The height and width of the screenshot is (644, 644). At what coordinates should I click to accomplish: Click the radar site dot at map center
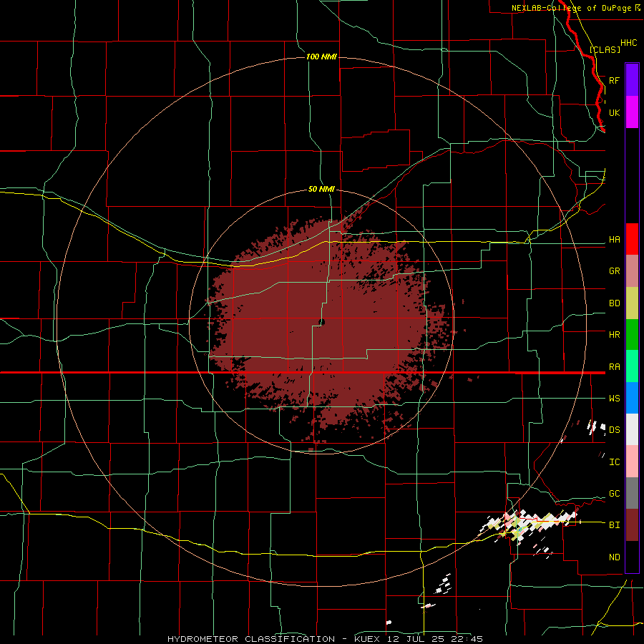click(321, 323)
